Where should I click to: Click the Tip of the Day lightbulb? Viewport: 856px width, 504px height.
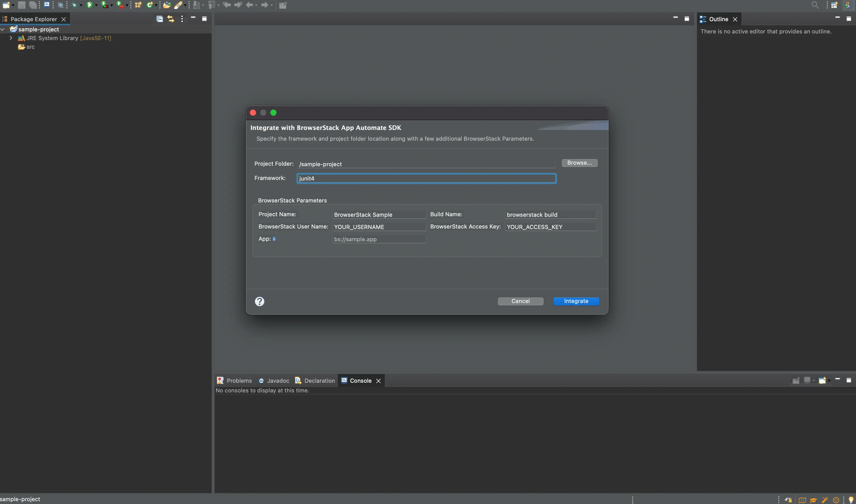[x=851, y=500]
